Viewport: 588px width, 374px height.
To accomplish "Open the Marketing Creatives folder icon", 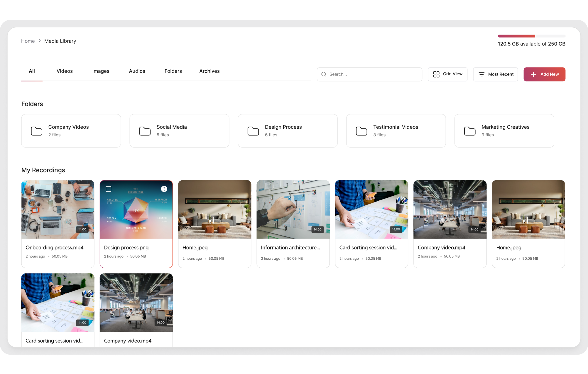I will (x=470, y=131).
